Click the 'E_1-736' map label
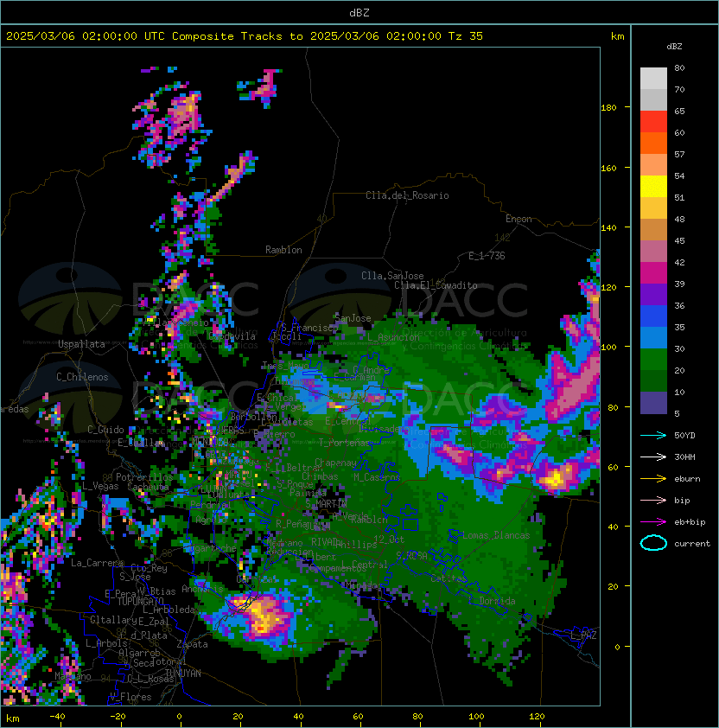This screenshot has width=719, height=728. 487,256
